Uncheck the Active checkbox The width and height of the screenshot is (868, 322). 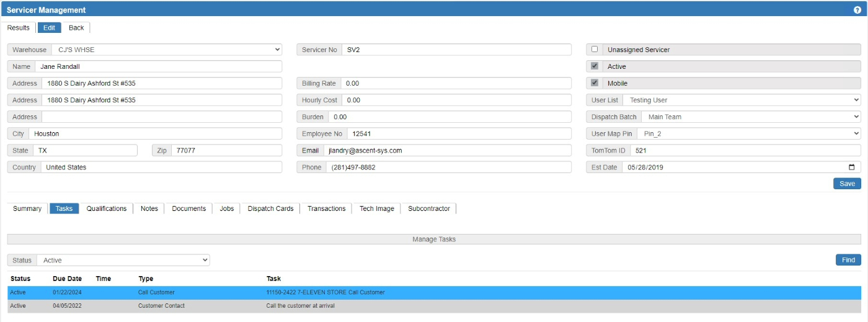click(x=595, y=66)
